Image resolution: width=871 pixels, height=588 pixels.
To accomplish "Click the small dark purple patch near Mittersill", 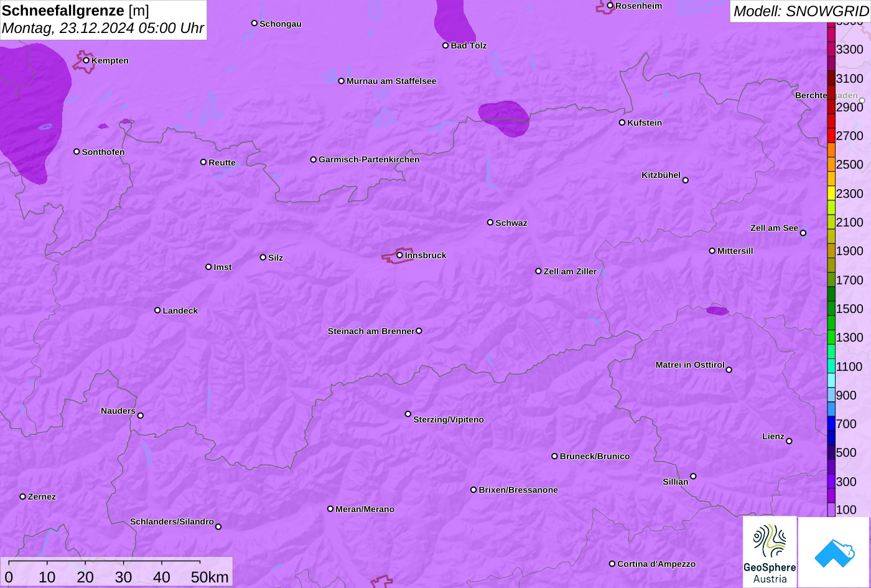I will (717, 310).
